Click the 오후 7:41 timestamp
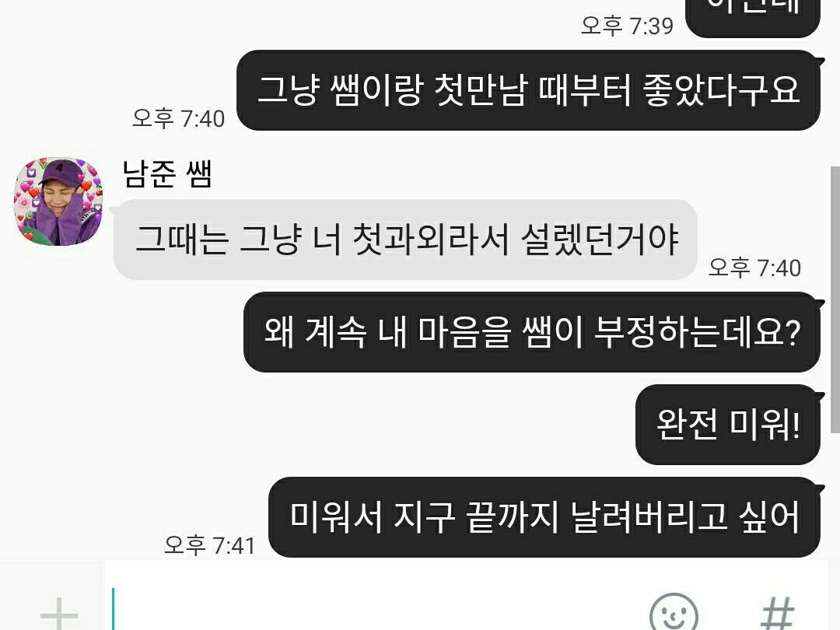The width and height of the screenshot is (840, 630). pos(210,545)
